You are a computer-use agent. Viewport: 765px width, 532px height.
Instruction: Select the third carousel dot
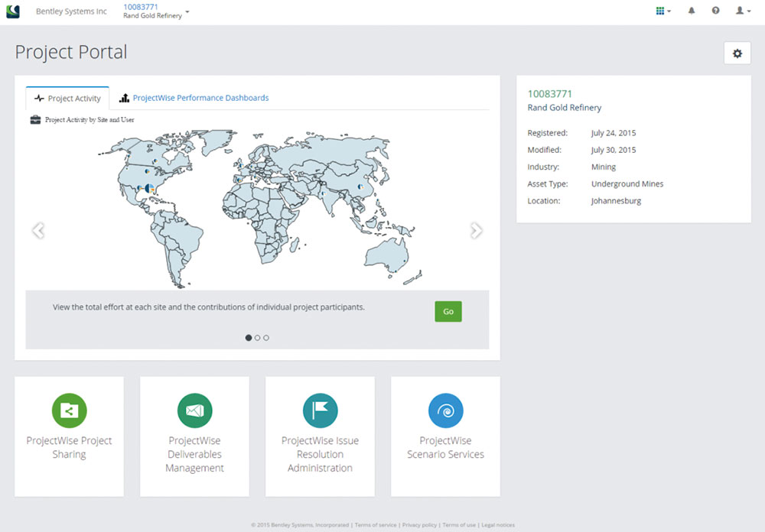click(x=266, y=337)
